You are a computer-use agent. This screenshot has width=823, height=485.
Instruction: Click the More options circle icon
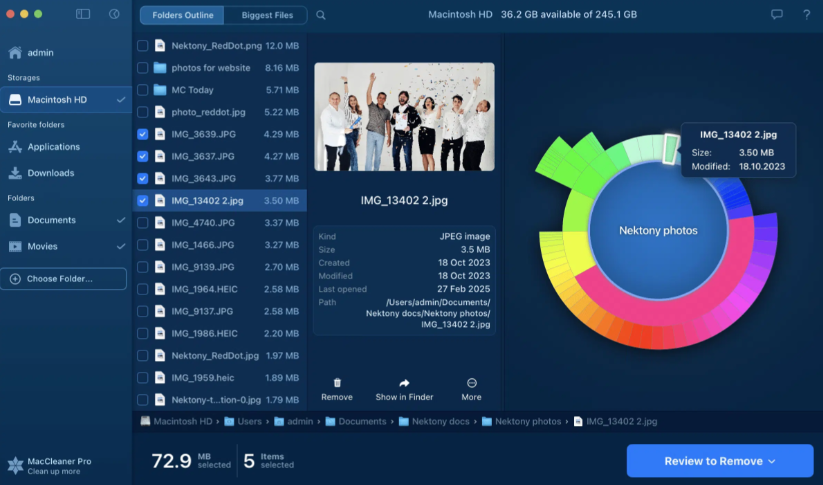471,383
